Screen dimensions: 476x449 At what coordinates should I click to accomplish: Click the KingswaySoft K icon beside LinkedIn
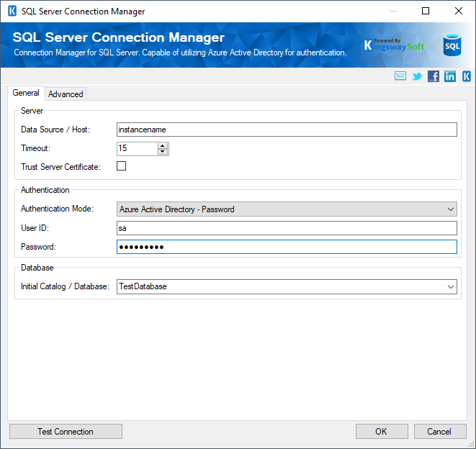pyautogui.click(x=467, y=76)
